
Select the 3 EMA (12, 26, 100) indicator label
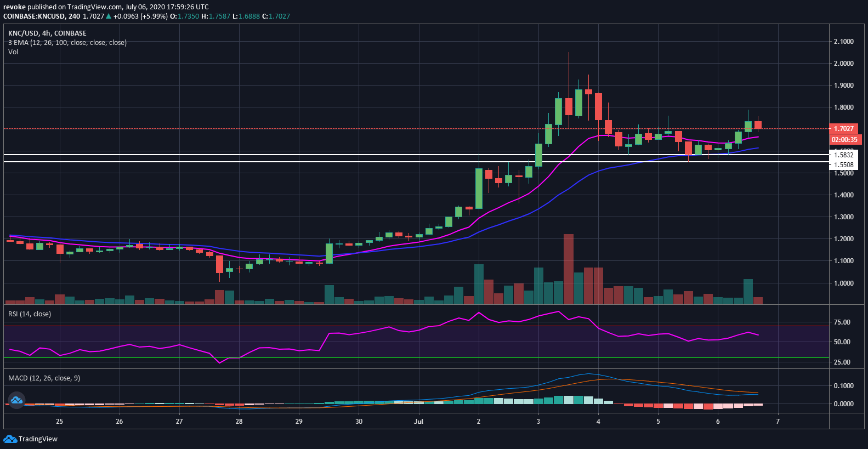pyautogui.click(x=67, y=43)
